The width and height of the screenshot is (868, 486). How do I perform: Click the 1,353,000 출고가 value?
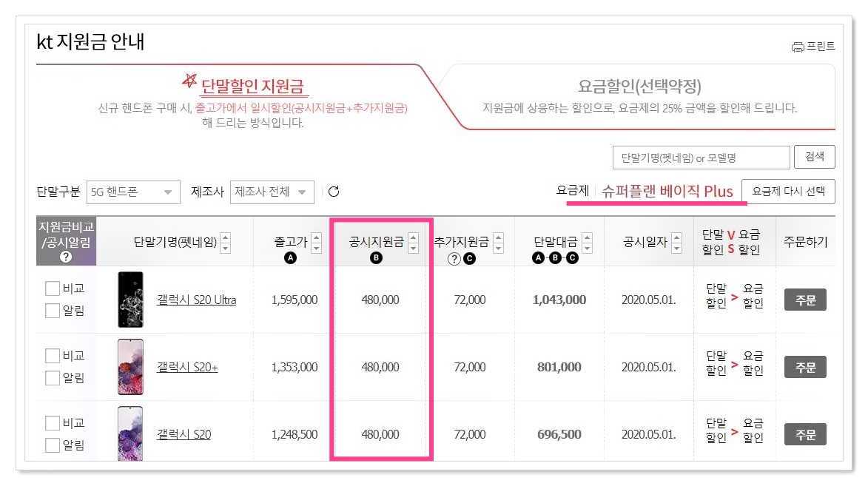tap(295, 367)
